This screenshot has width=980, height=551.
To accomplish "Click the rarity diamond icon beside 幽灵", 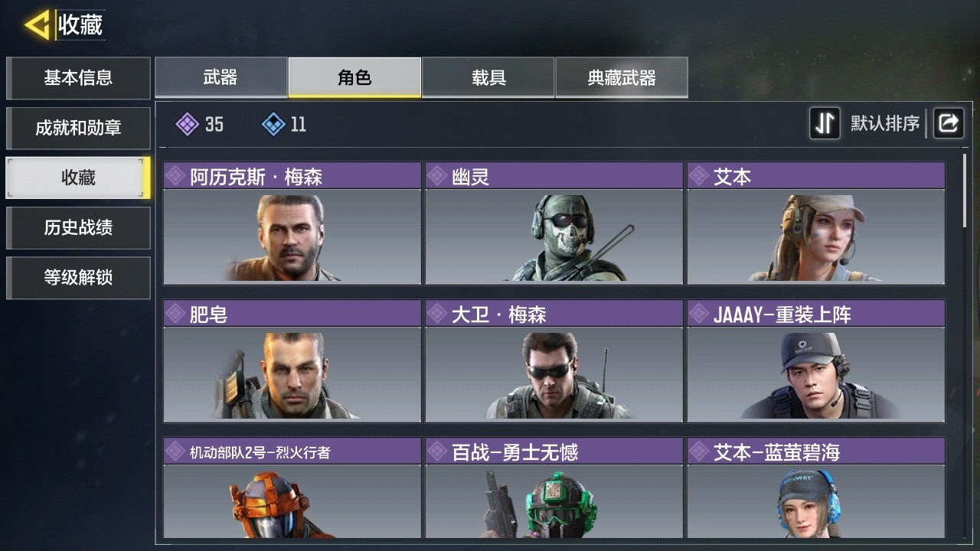I will pos(437,176).
